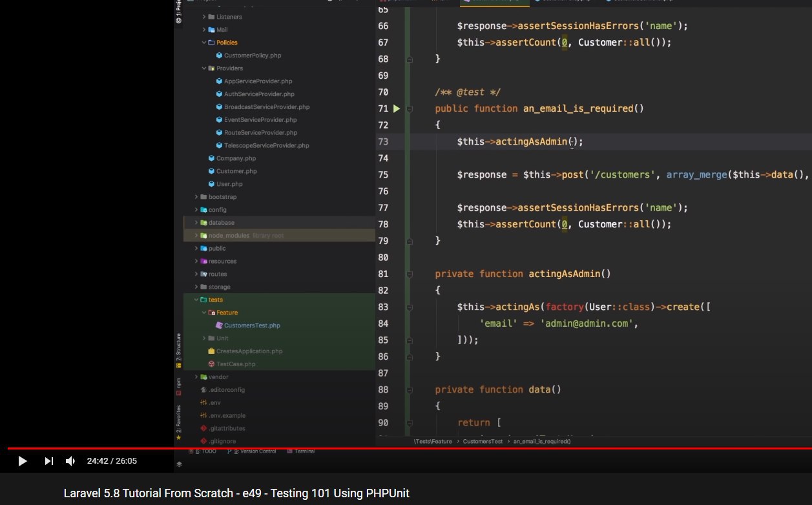The height and width of the screenshot is (505, 812).
Task: Expand the Mail folder
Action: (x=204, y=30)
